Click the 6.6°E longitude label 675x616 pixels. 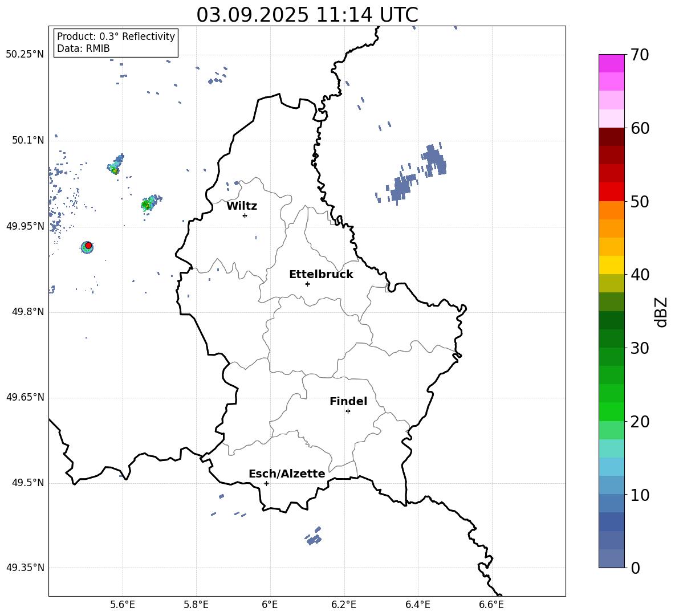[x=491, y=605]
